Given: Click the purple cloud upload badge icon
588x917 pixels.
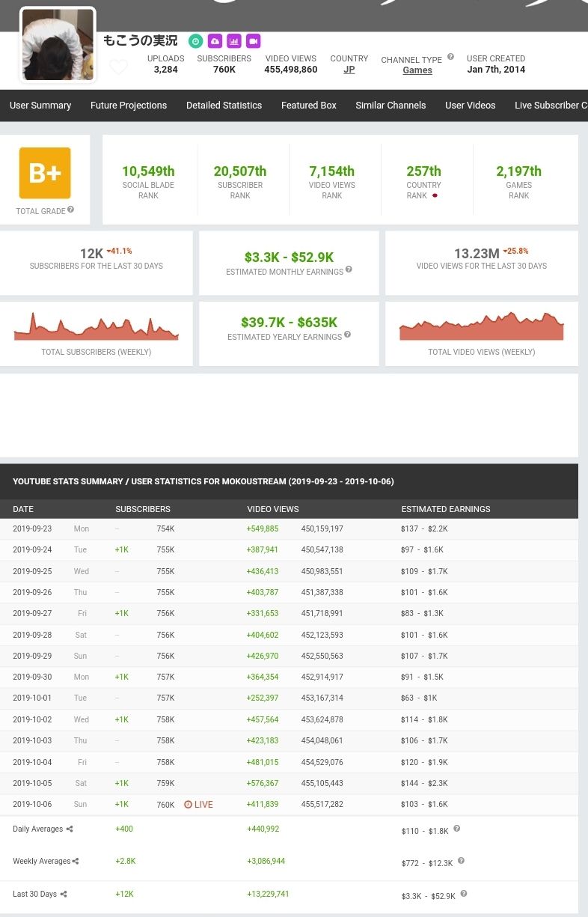Looking at the screenshot, I should tap(215, 41).
